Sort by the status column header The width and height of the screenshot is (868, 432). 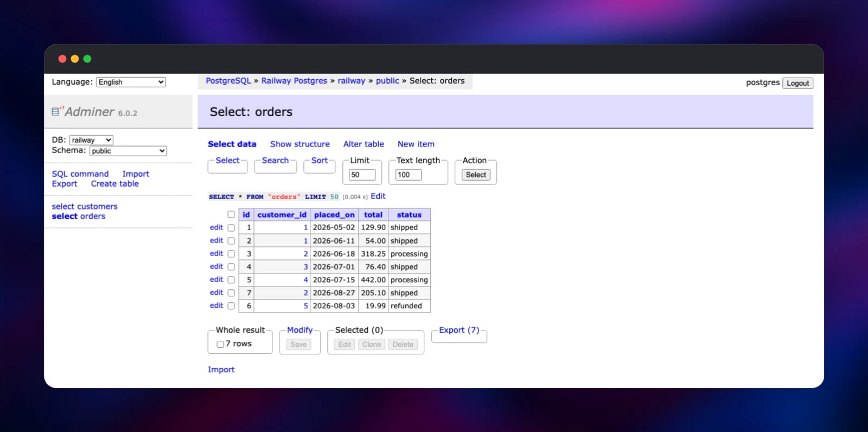point(409,215)
